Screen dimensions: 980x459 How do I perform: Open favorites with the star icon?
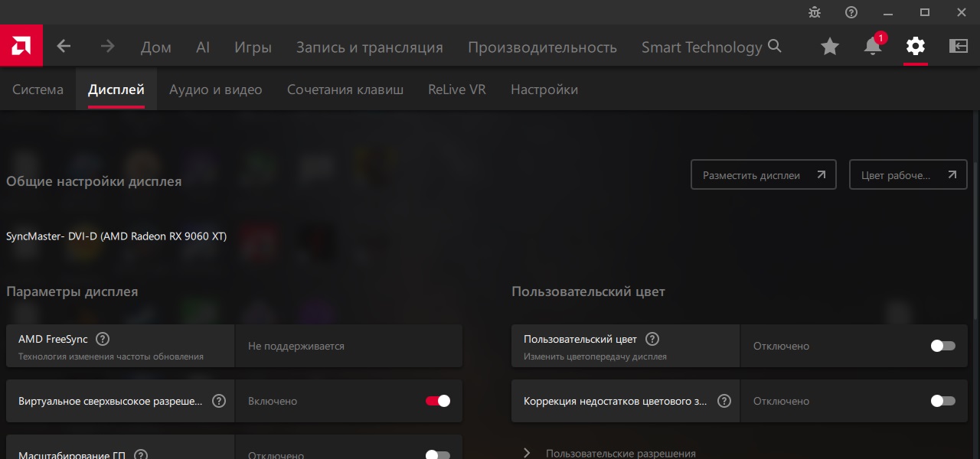830,47
